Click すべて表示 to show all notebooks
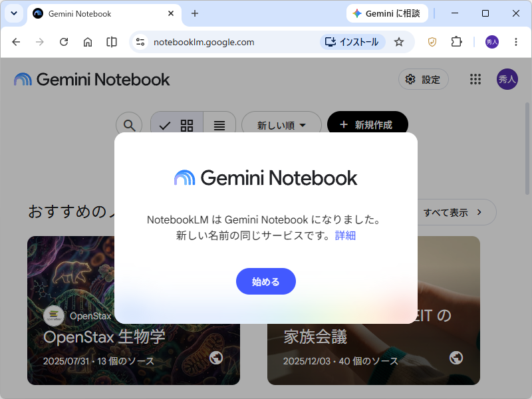 point(453,212)
